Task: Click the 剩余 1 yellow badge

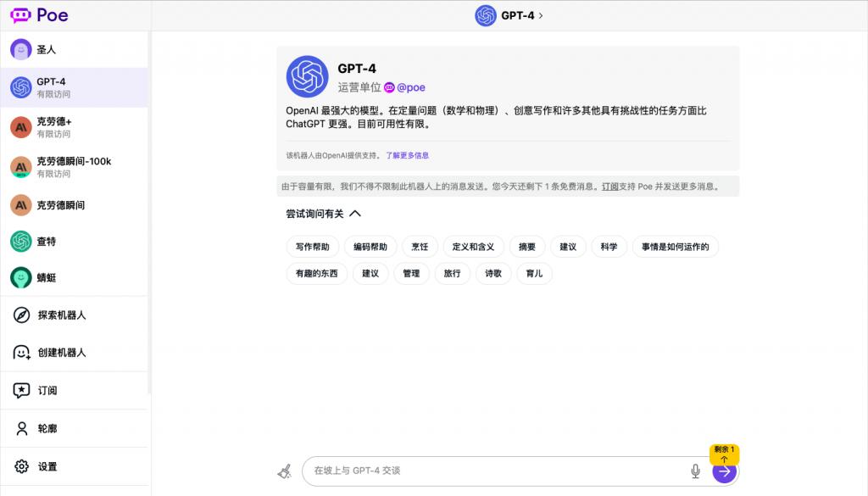Action: (x=724, y=454)
